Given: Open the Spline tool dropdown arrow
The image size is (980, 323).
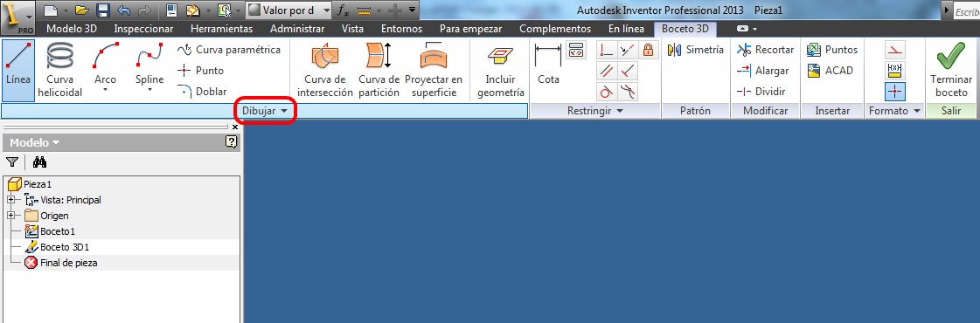Looking at the screenshot, I should pyautogui.click(x=149, y=90).
